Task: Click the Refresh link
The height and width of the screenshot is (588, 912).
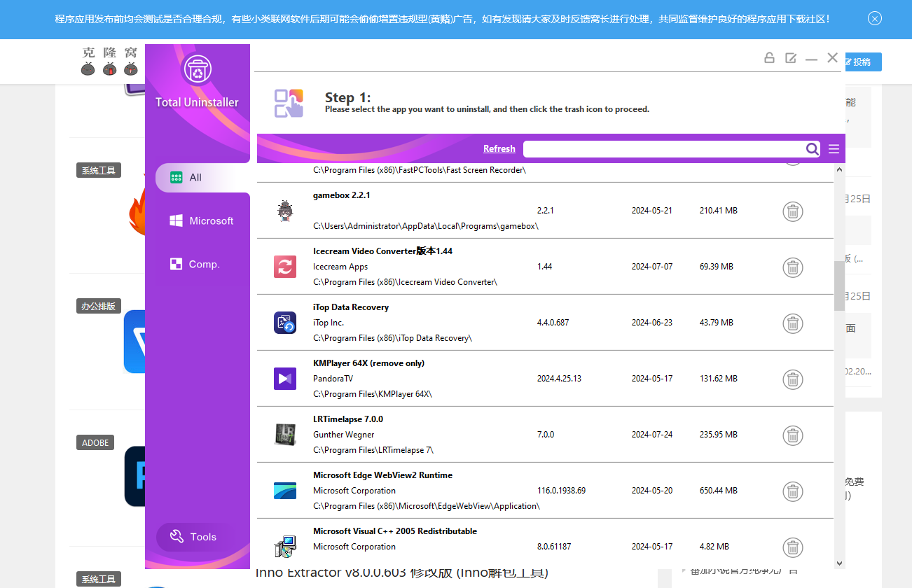Action: tap(499, 148)
